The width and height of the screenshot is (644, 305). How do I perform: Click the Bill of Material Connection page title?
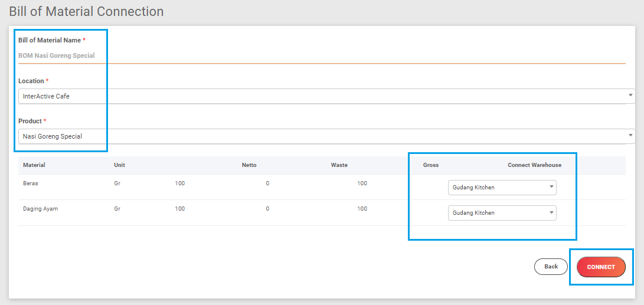pos(86,11)
